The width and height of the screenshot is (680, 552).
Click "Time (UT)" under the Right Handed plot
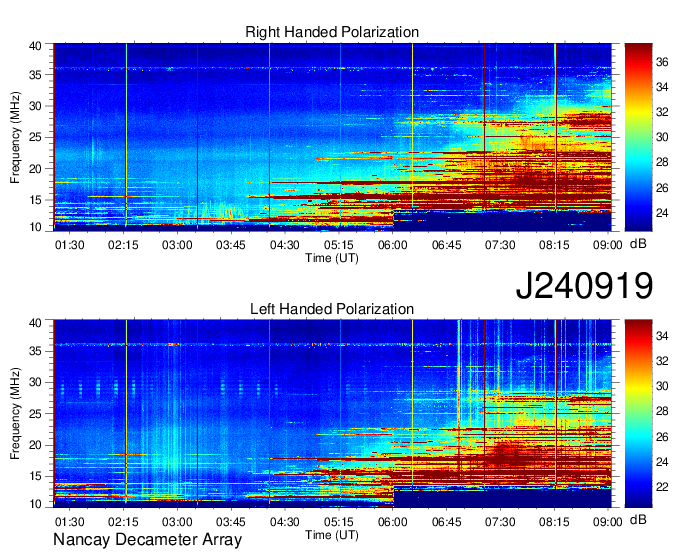coord(332,258)
